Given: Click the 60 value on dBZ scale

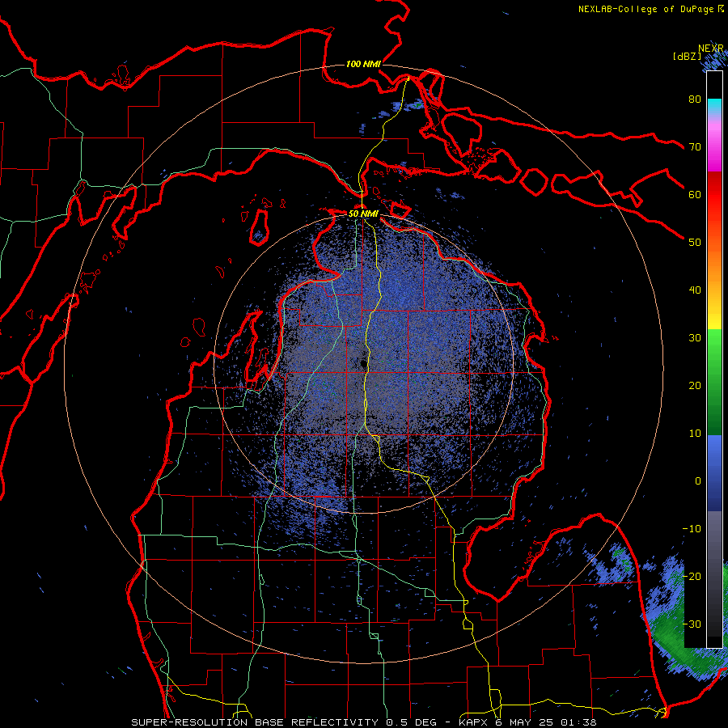Looking at the screenshot, I should point(695,195).
